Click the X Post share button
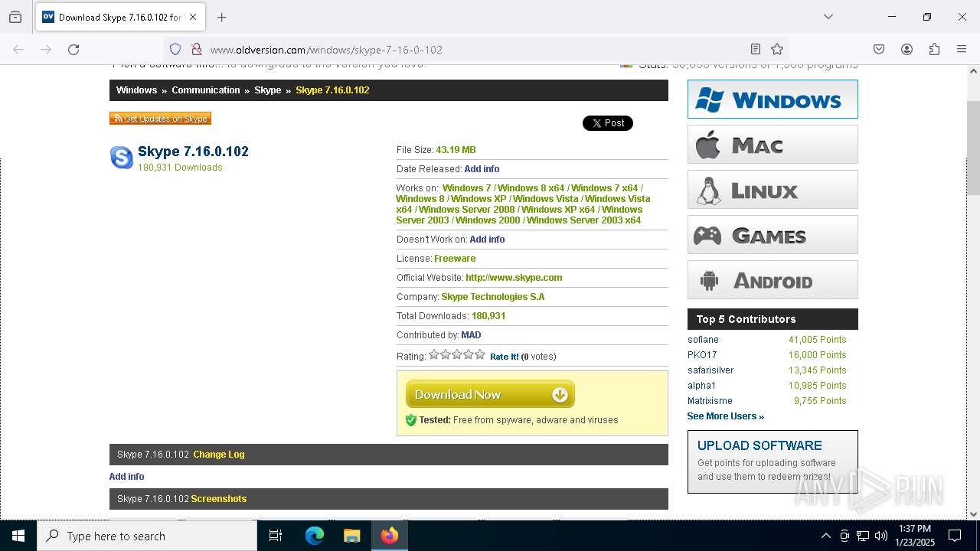This screenshot has height=551, width=980. (x=608, y=122)
